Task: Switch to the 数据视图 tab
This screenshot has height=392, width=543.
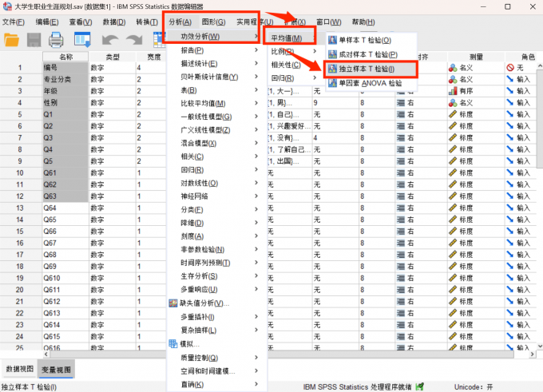Action: coord(19,369)
